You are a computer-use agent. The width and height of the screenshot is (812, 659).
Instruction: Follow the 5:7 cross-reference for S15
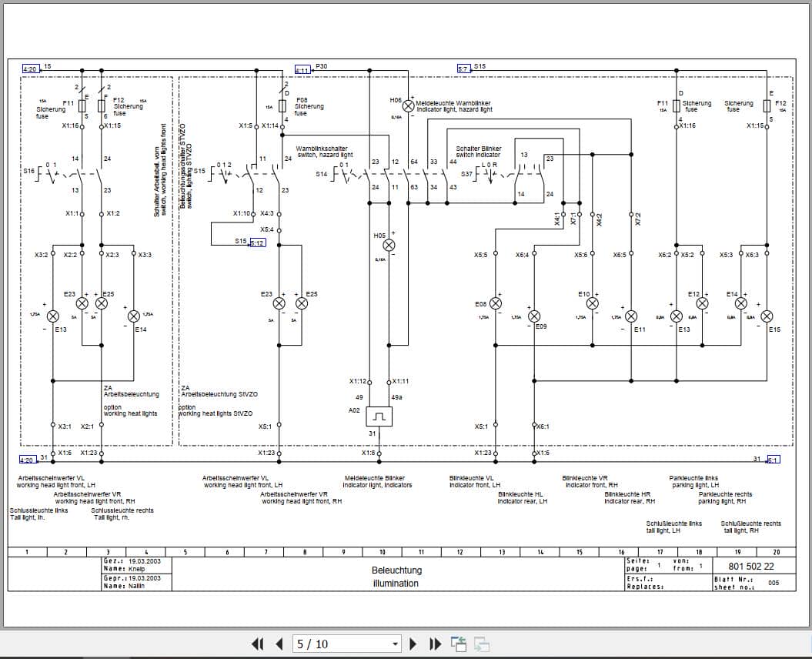pos(464,68)
